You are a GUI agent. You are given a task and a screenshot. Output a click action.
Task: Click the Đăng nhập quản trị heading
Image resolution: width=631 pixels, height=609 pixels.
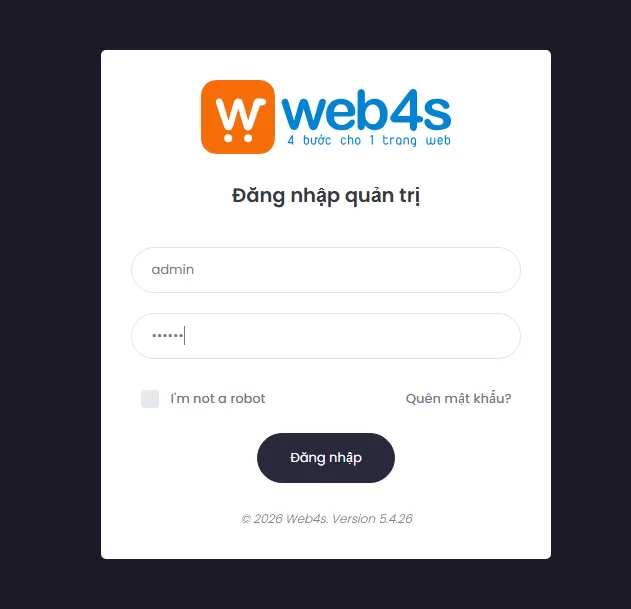pyautogui.click(x=326, y=196)
